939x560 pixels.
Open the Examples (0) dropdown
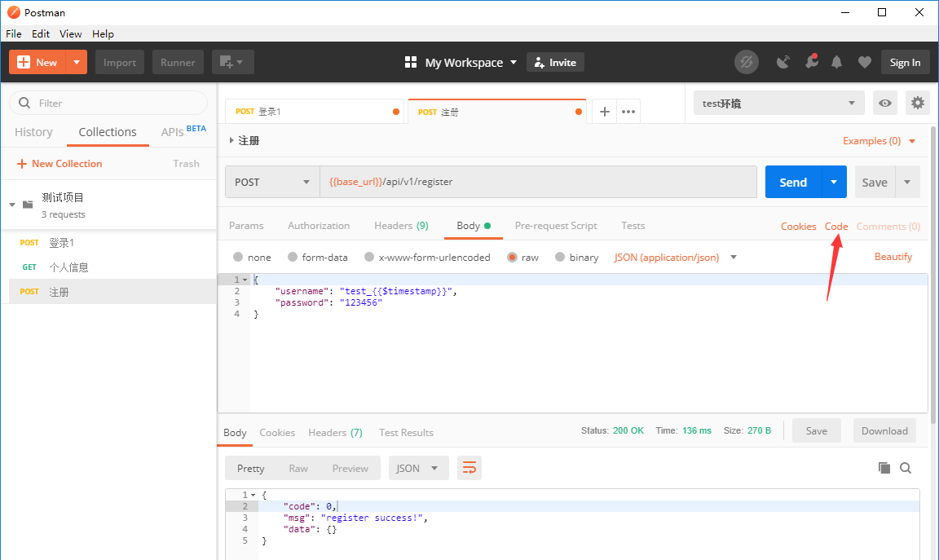[879, 141]
